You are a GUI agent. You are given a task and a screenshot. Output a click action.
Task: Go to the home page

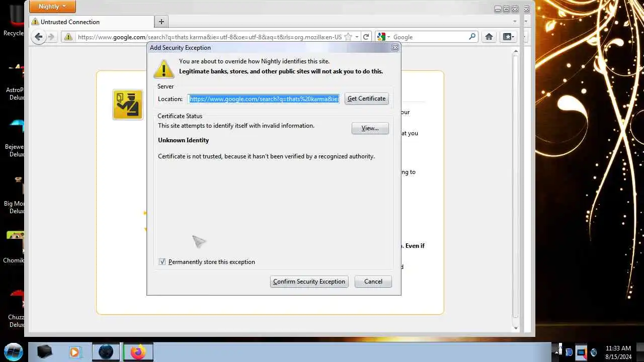pyautogui.click(x=489, y=37)
